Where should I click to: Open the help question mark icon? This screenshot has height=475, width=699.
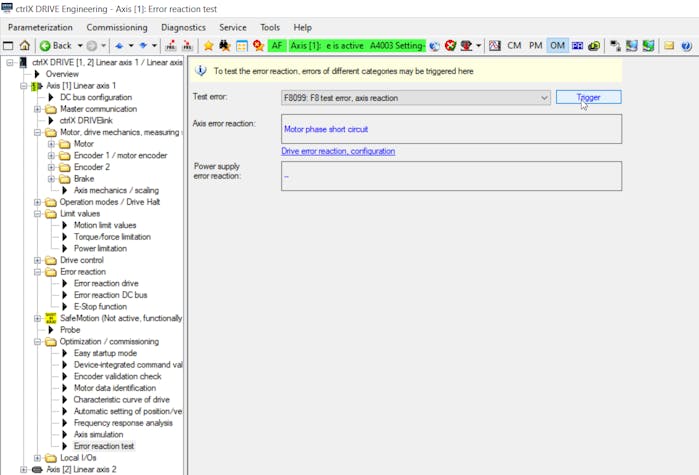click(x=686, y=46)
